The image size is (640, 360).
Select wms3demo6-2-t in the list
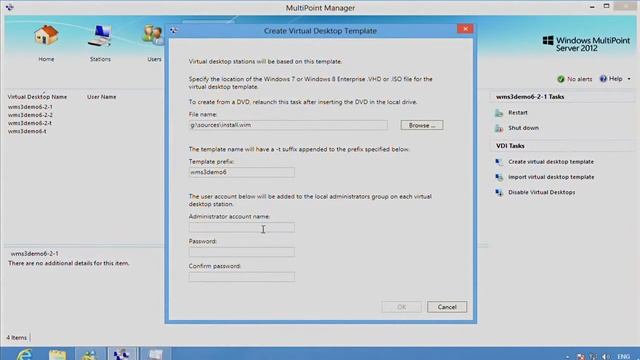[x=30, y=123]
